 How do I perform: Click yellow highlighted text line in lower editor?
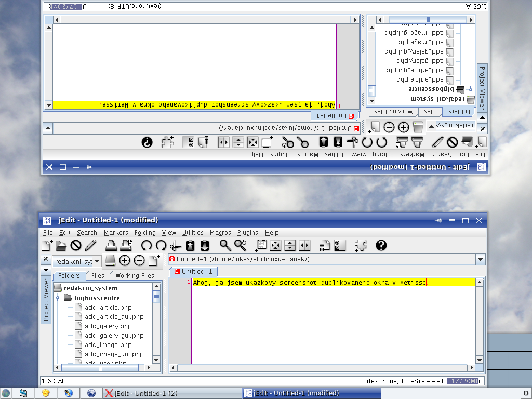tap(334, 282)
